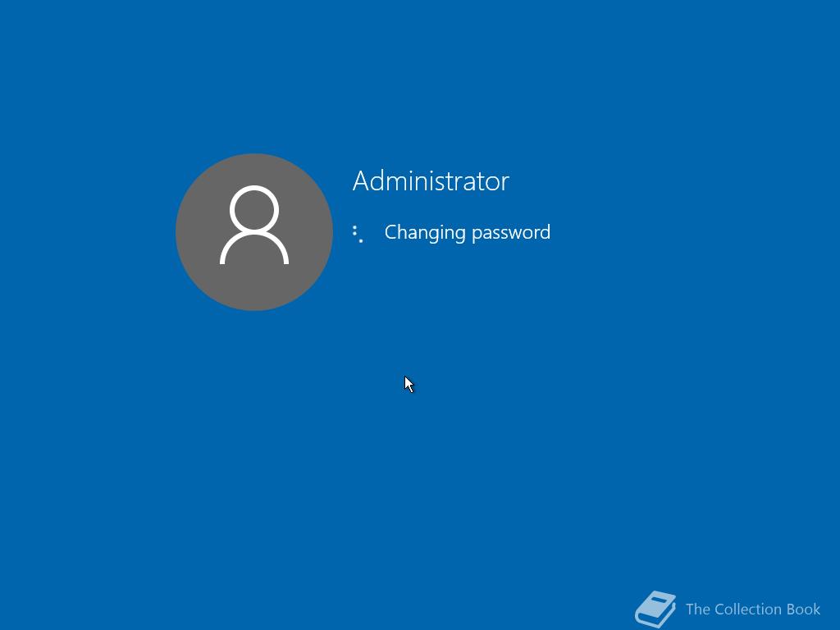Select the Administrator account name
The image size is (840, 630).
(x=431, y=181)
